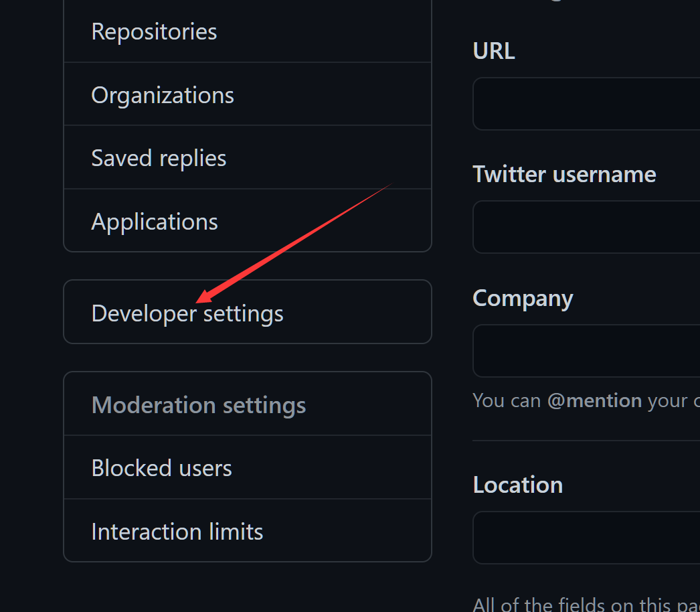The image size is (700, 612).
Task: Click the red arrow annotation
Action: click(x=294, y=242)
